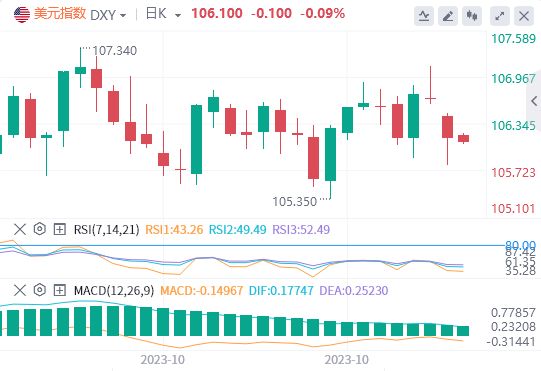The width and height of the screenshot is (541, 371).
Task: Expand chart to fullscreen
Action: tap(500, 16)
